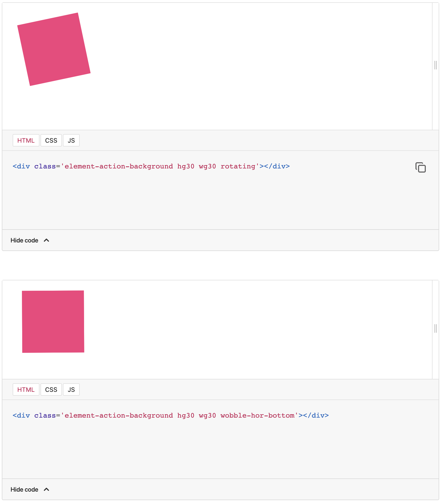This screenshot has height=504, width=441.
Task: Open JS tab in wobble-hor-bottom example
Action: [71, 389]
